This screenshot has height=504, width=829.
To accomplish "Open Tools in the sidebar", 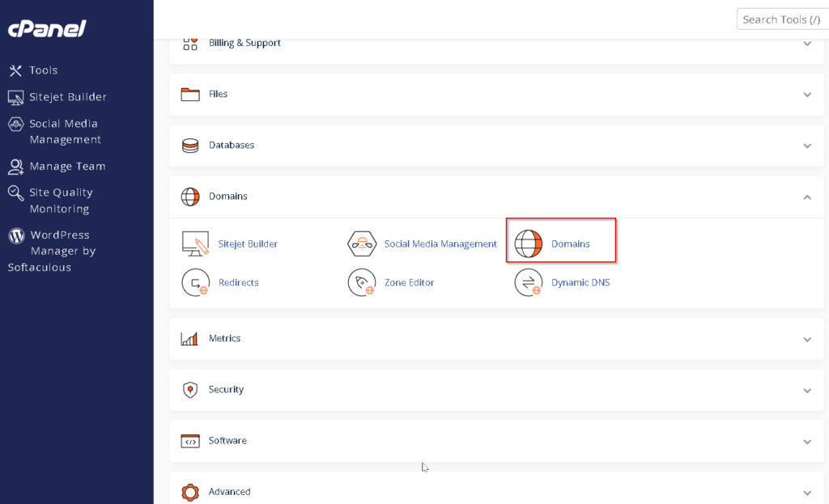I will coord(44,70).
